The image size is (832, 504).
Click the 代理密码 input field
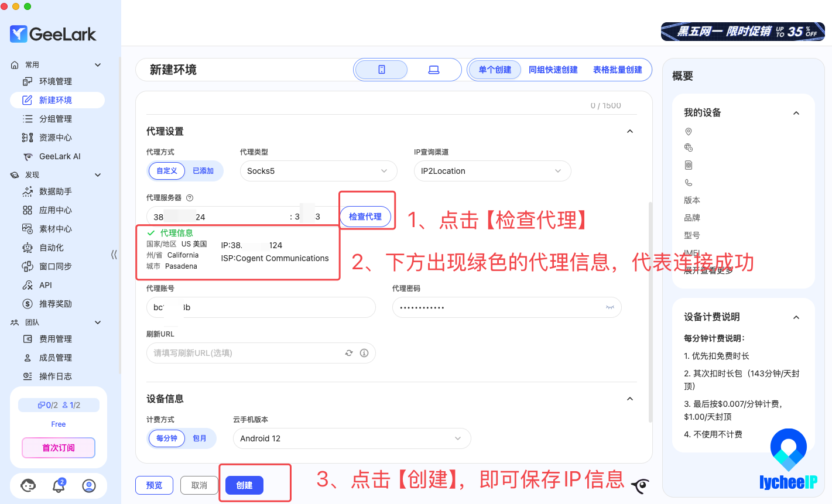click(x=507, y=307)
